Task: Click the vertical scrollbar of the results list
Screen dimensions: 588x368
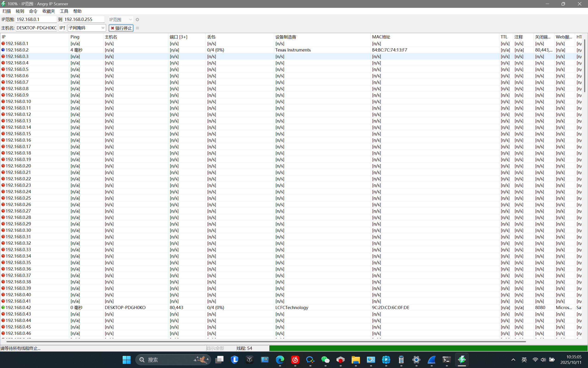Action: (585, 66)
